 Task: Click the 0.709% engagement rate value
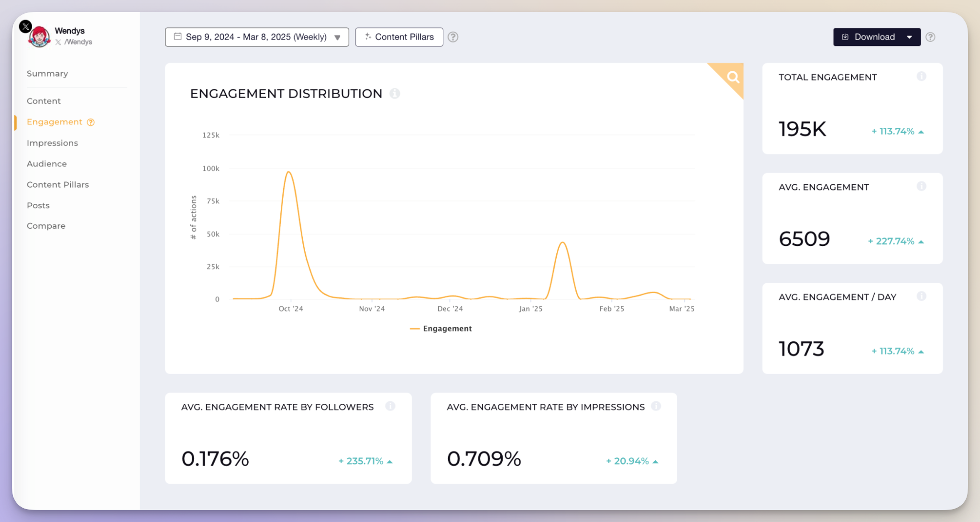point(484,459)
